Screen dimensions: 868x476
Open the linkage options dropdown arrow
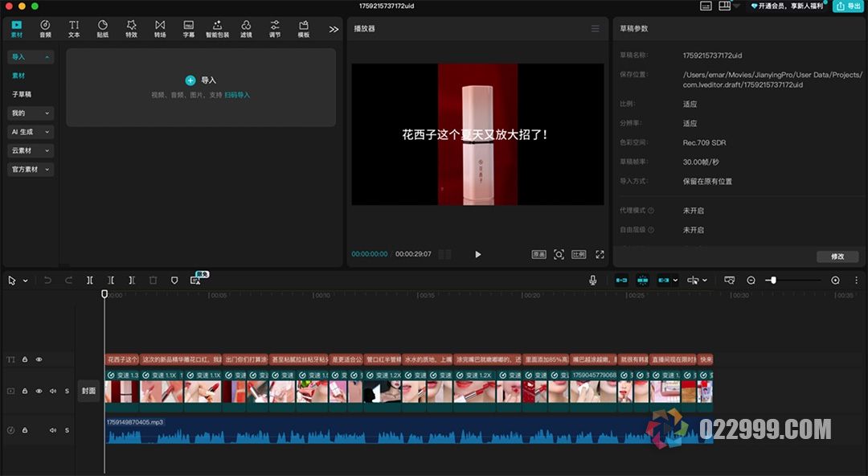tap(675, 281)
